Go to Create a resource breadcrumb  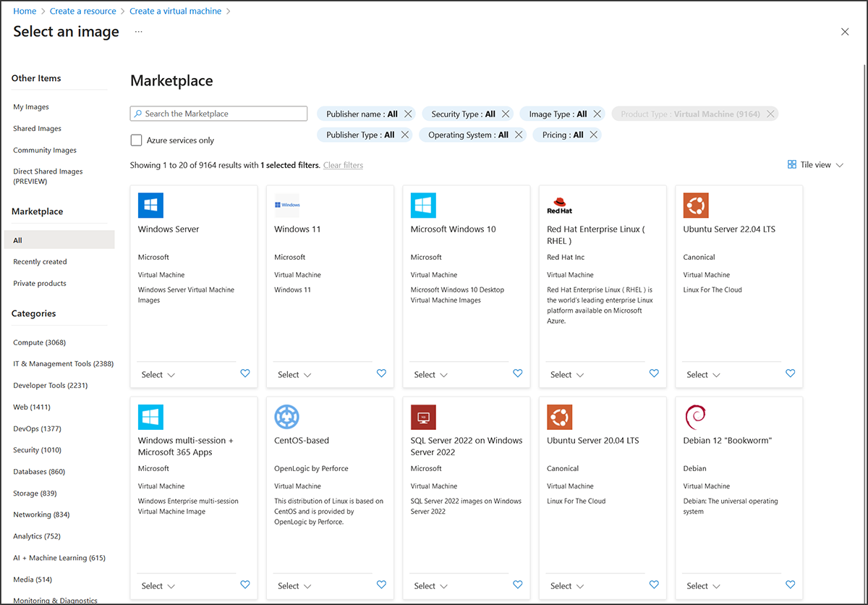[x=83, y=11]
